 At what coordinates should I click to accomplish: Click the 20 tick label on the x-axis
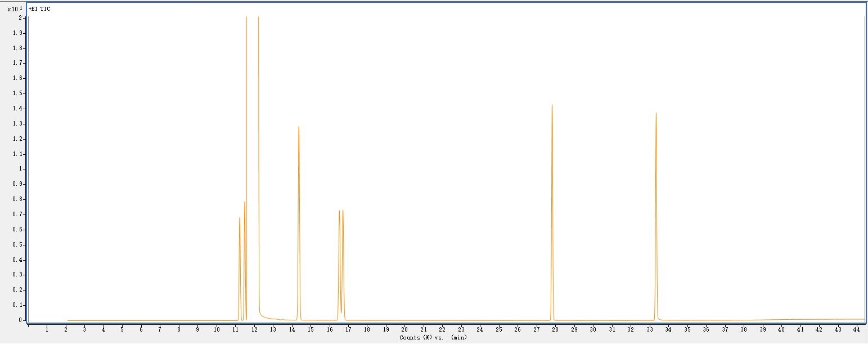coord(404,329)
